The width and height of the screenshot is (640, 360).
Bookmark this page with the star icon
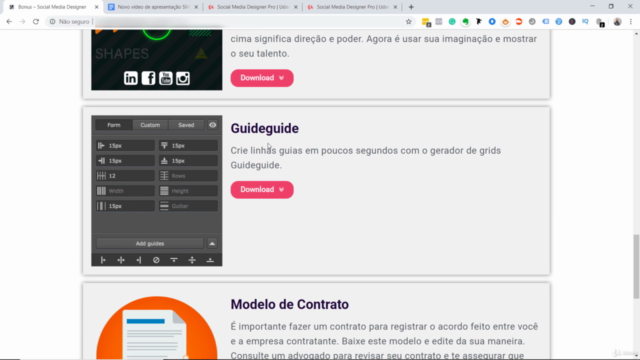(409, 22)
